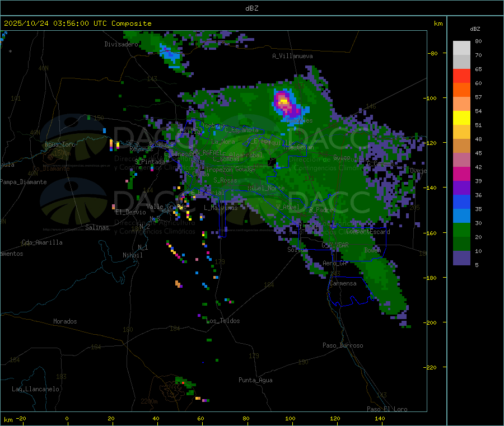Select the '40' bottom axis tick label

tap(156, 418)
